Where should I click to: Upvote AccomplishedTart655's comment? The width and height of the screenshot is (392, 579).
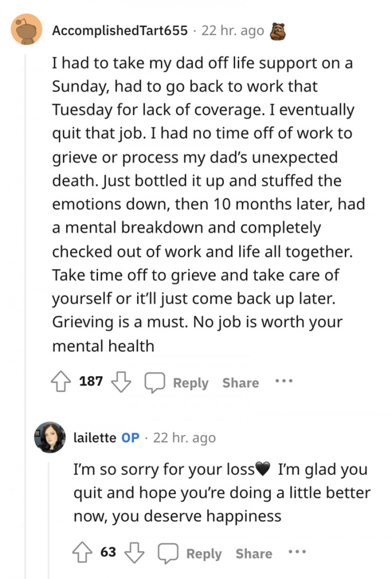[x=60, y=382]
